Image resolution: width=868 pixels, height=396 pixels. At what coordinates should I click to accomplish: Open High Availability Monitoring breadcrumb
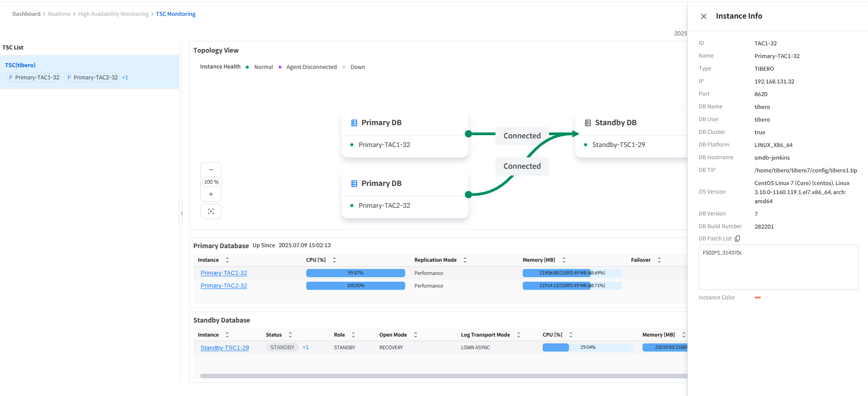[x=113, y=14]
